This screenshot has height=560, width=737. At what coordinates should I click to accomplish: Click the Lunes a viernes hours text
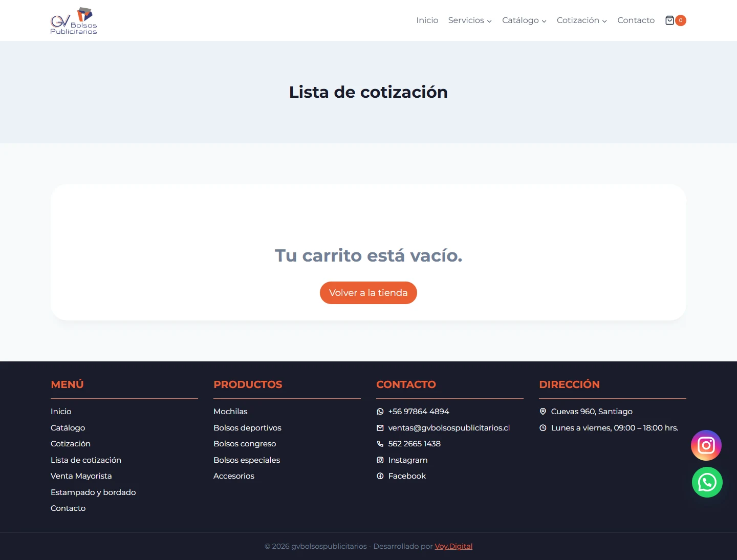pyautogui.click(x=615, y=428)
